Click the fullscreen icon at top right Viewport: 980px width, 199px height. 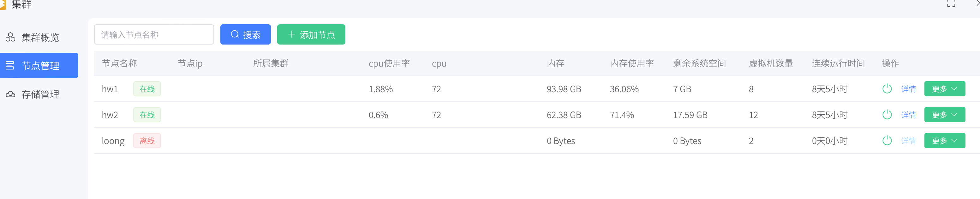[951, 3]
